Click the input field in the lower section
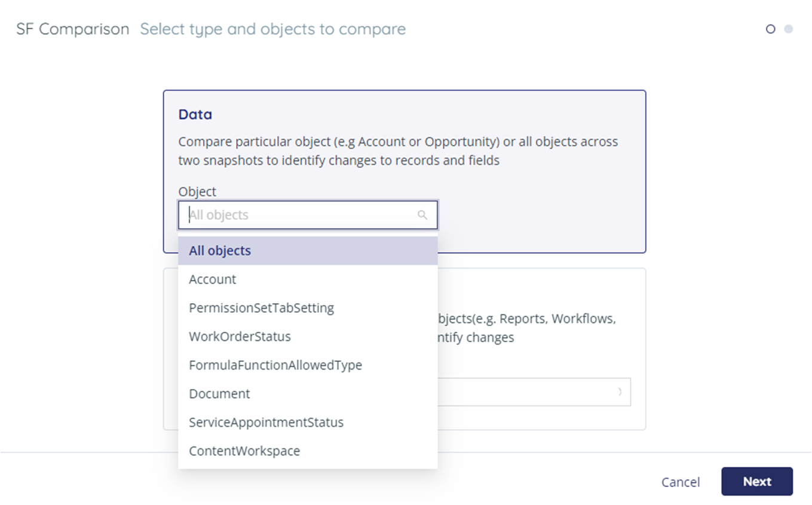The height and width of the screenshot is (505, 812). (538, 392)
